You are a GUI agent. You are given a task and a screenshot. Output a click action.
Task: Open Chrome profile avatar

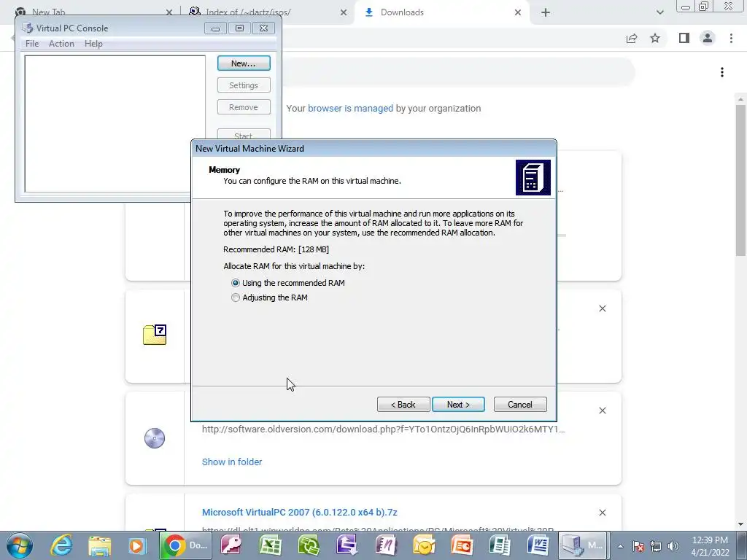tap(708, 38)
